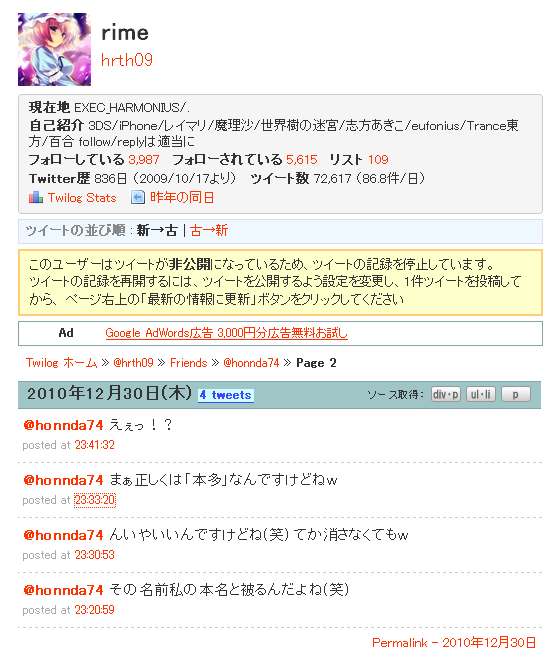
Task: Open the Friends breadcrumb link
Action: pos(188,363)
